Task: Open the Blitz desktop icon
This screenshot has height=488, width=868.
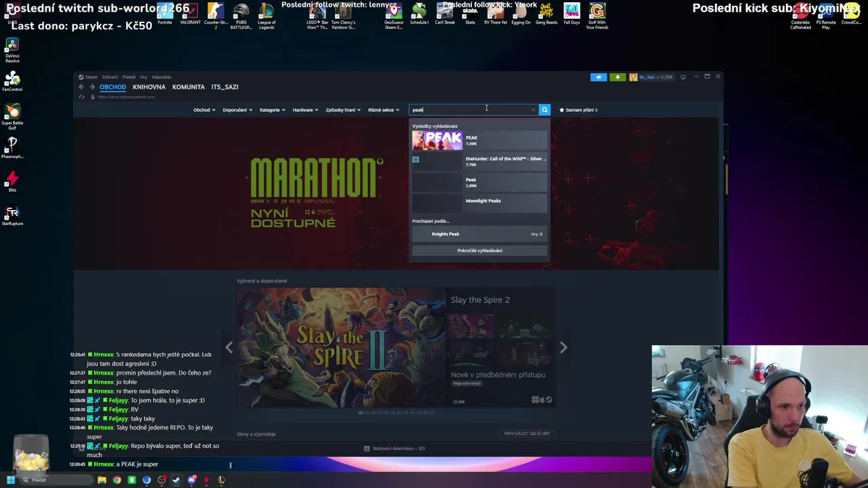Action: (12, 182)
